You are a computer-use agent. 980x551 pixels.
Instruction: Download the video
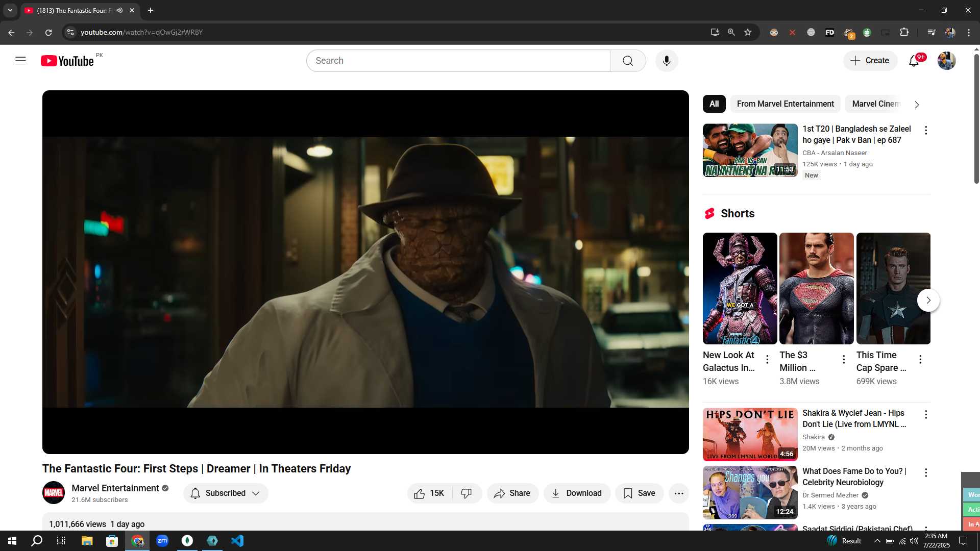[577, 493]
